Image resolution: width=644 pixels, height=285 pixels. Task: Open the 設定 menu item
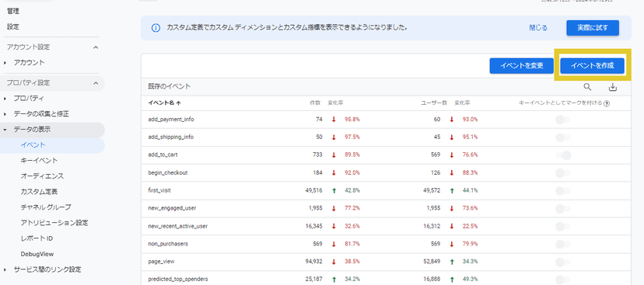(x=12, y=26)
